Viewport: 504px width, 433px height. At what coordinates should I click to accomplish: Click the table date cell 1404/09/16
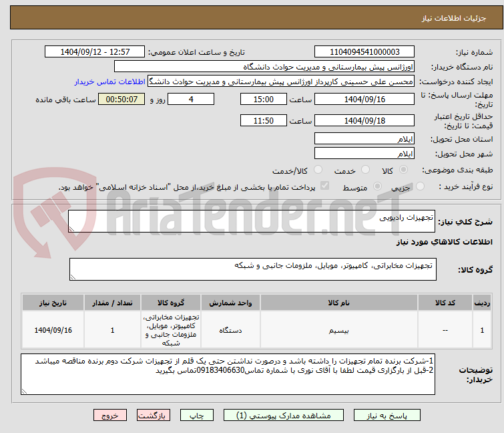coord(53,330)
